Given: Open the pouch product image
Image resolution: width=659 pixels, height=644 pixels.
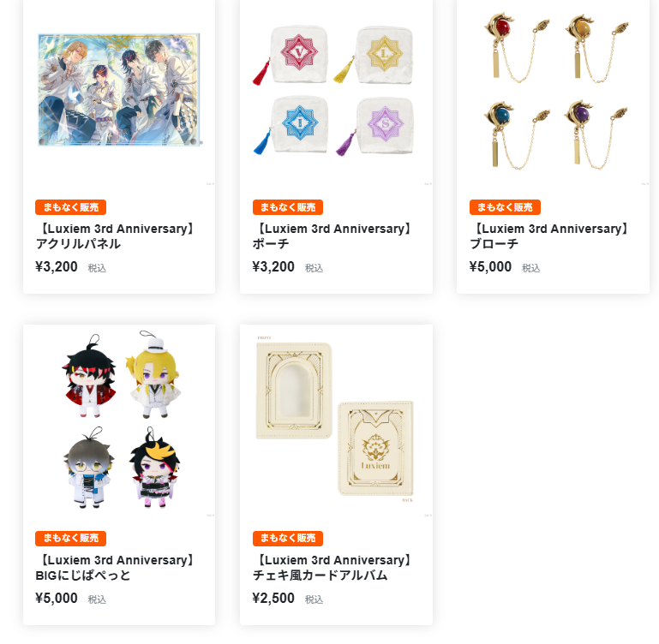Looking at the screenshot, I should [x=336, y=90].
